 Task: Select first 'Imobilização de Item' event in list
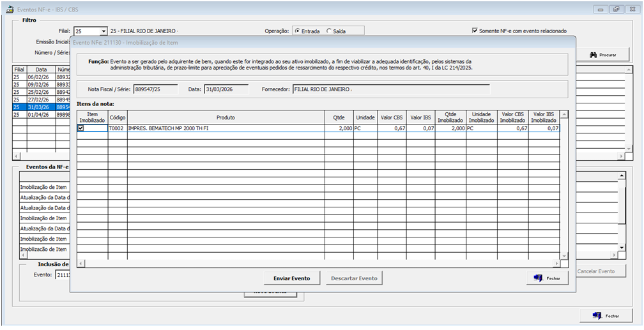45,188
